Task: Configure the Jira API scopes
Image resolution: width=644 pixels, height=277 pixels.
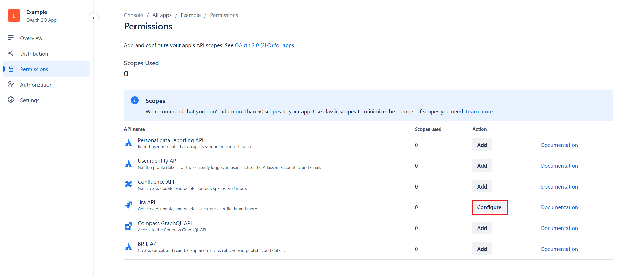Action: (489, 207)
